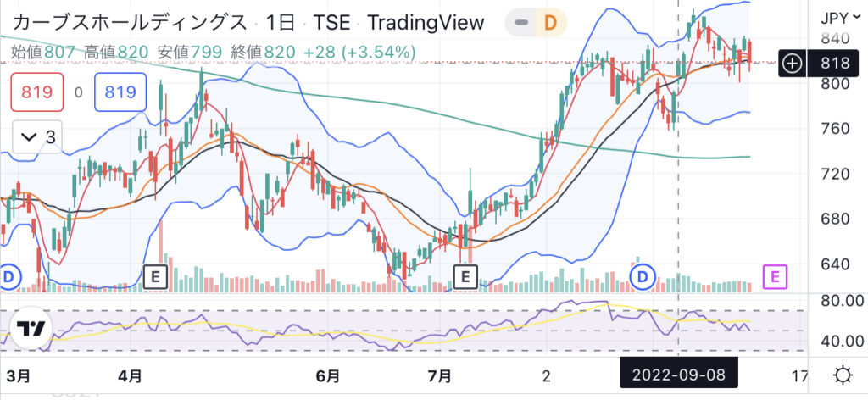Screen dimensions: 868x400
Task: Click the 2022-09-08 date label
Action: click(x=679, y=375)
